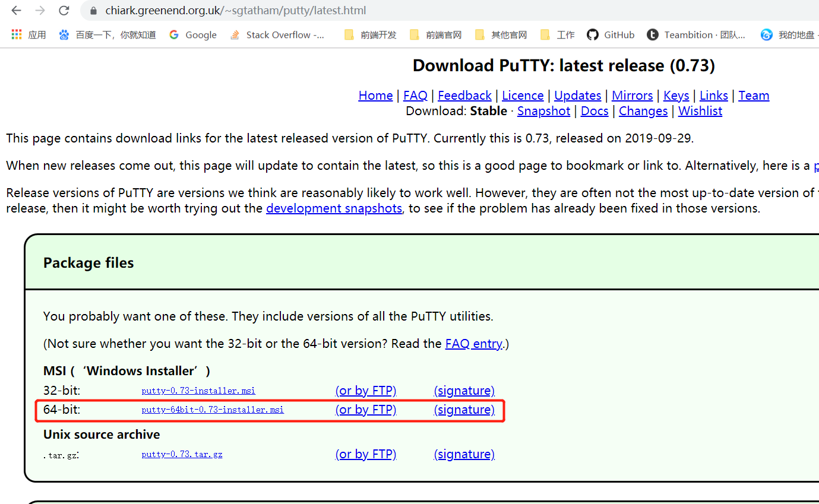Click .tar.gz row's (or by FTP) link
819x504 pixels.
366,454
